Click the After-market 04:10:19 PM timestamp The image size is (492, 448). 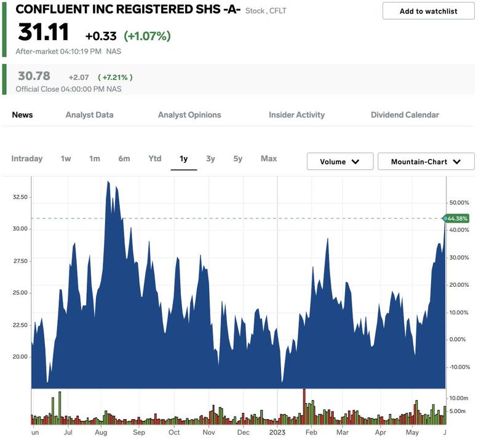pyautogui.click(x=58, y=52)
